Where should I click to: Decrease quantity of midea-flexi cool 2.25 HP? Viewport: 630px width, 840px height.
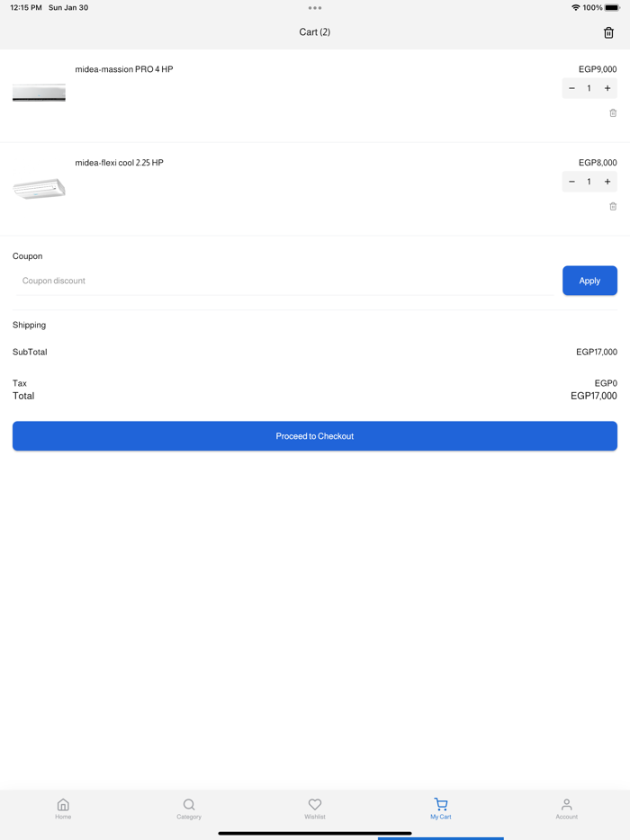point(571,182)
